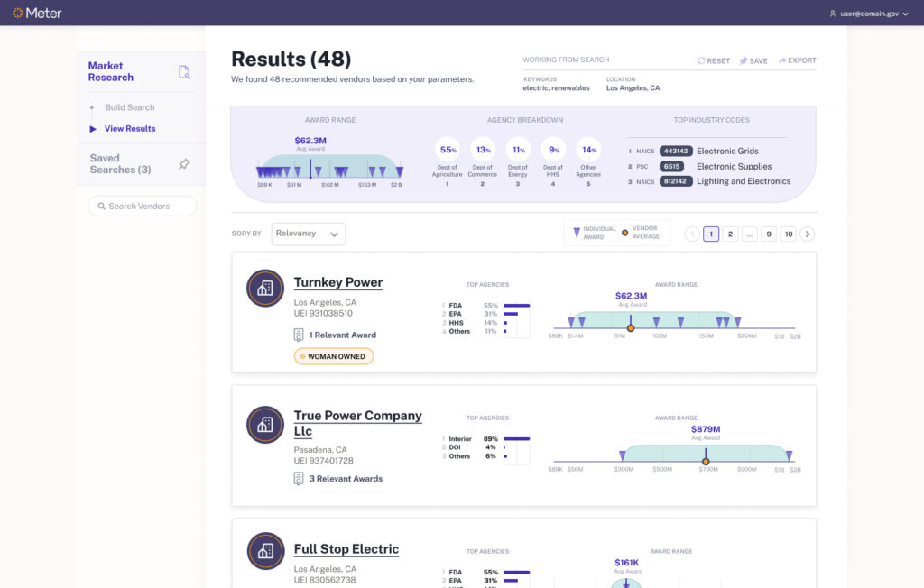
Task: Select View Results in sidebar
Action: pyautogui.click(x=129, y=129)
